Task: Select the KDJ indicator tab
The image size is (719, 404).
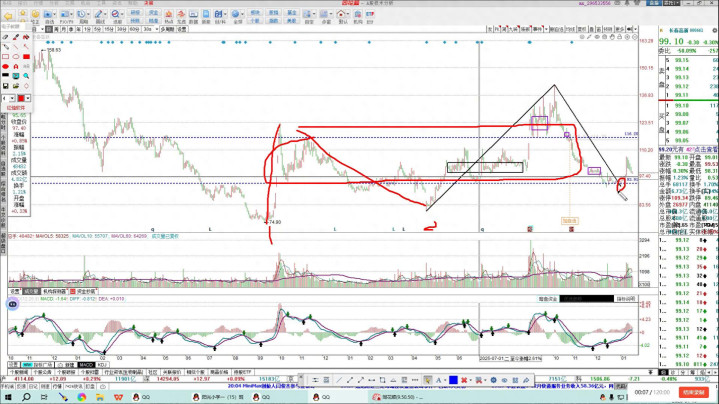Action: pos(103,364)
